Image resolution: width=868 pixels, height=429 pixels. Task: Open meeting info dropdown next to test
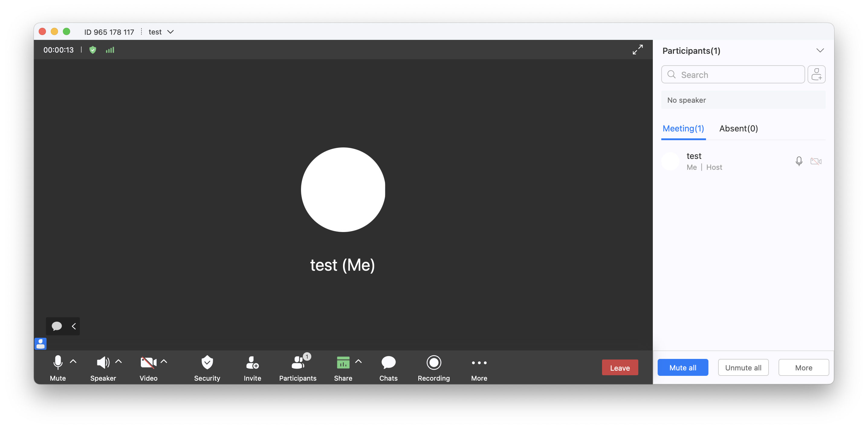pyautogui.click(x=170, y=32)
